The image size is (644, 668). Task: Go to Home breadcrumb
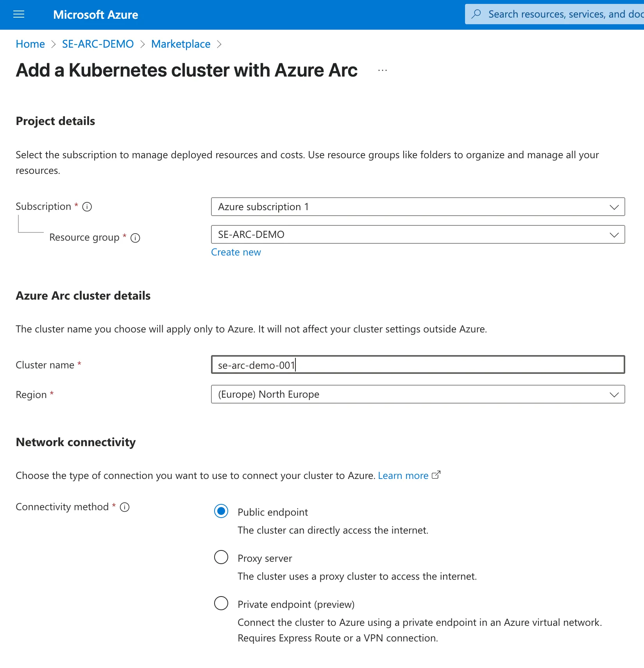(x=30, y=44)
